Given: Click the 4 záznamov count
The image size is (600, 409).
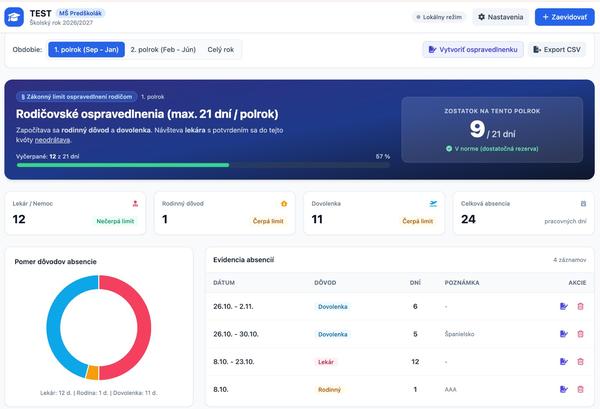Looking at the screenshot, I should tap(569, 260).
